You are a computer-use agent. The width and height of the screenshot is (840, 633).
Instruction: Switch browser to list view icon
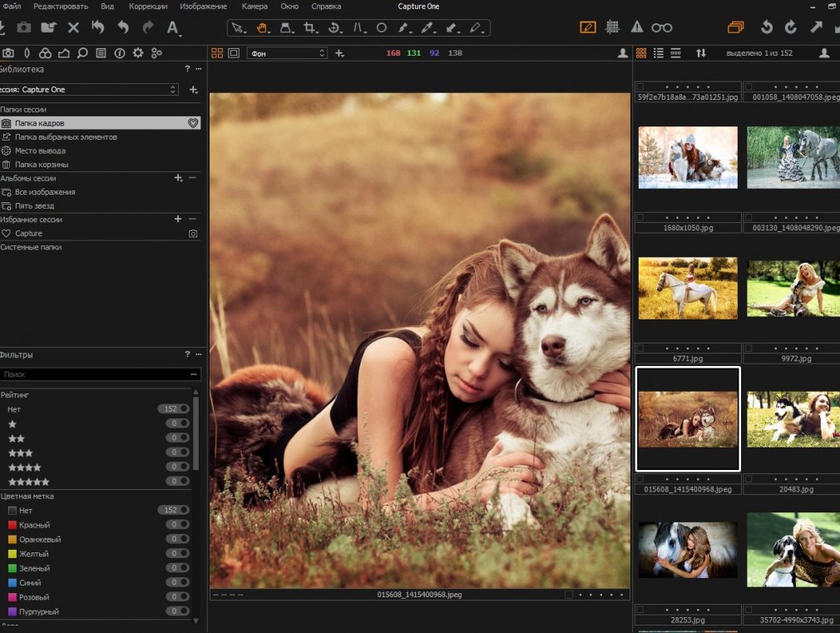[659, 53]
